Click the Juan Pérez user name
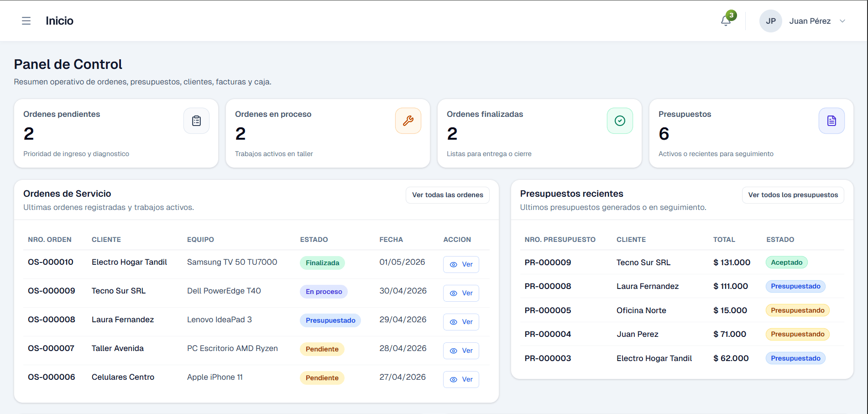868x414 pixels. (810, 21)
